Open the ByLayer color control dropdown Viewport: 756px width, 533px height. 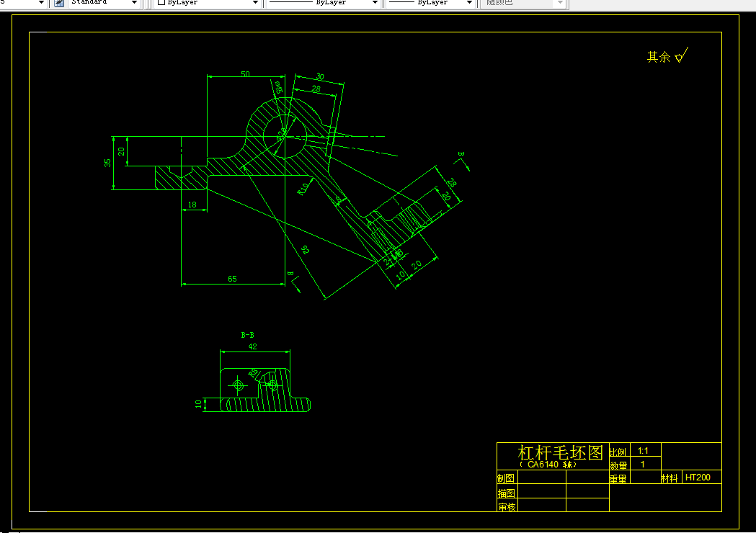[255, 3]
